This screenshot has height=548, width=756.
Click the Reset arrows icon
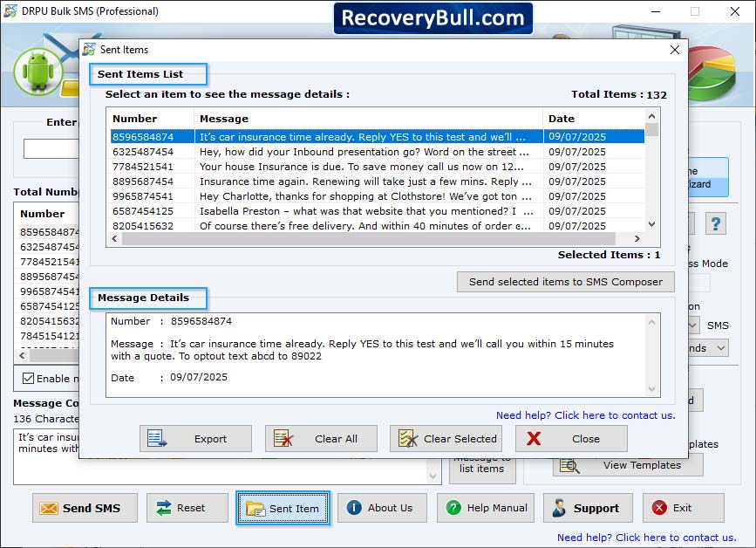164,508
